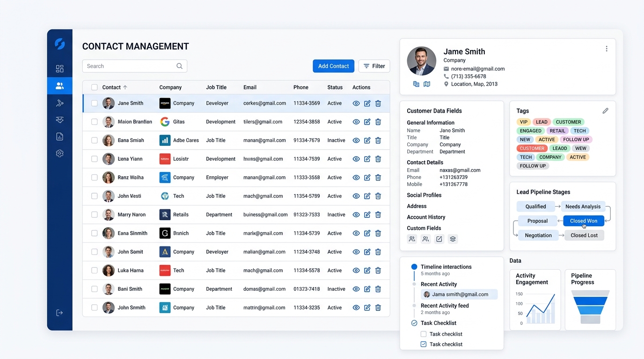
Task: Sort by the Contact column arrow
Action: (125, 87)
